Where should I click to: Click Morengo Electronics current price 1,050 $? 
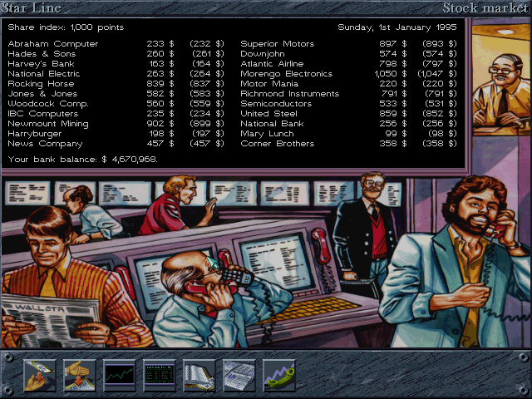[x=391, y=74]
